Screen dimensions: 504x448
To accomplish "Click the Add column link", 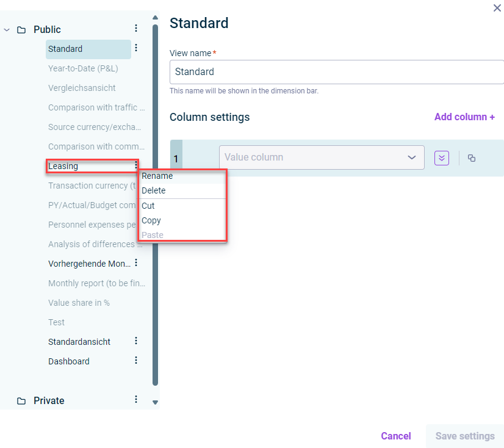I will (464, 117).
